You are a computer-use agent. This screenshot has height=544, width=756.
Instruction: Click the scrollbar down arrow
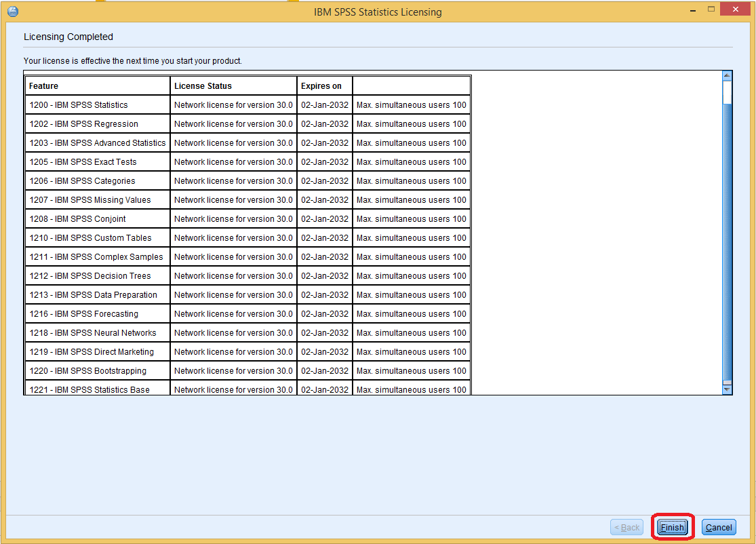727,389
